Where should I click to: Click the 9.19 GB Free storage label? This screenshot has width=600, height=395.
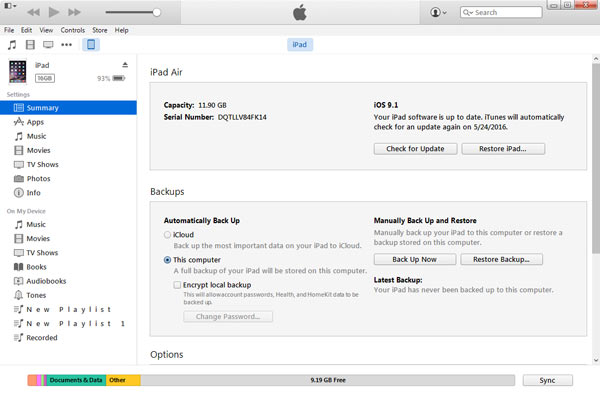coord(328,380)
